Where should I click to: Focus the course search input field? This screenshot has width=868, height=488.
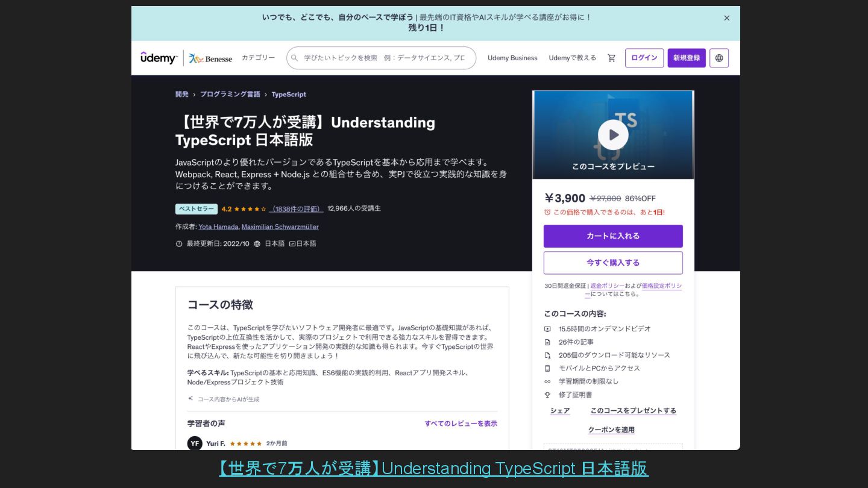pyautogui.click(x=381, y=58)
